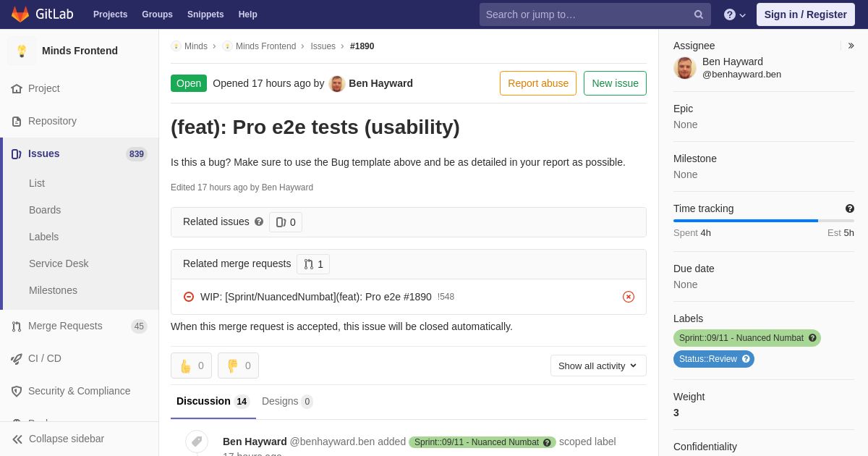Click the GitLab fox logo

(x=20, y=14)
